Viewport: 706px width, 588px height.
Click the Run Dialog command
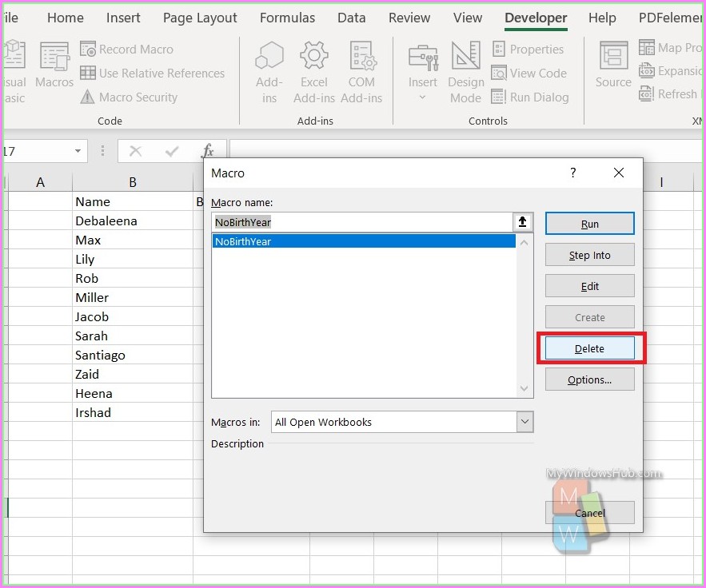coord(530,97)
